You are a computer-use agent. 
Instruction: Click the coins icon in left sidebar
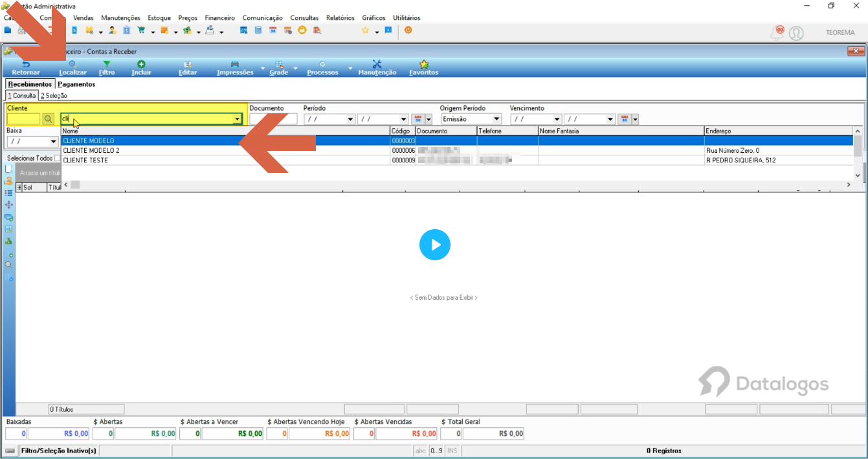(8, 181)
